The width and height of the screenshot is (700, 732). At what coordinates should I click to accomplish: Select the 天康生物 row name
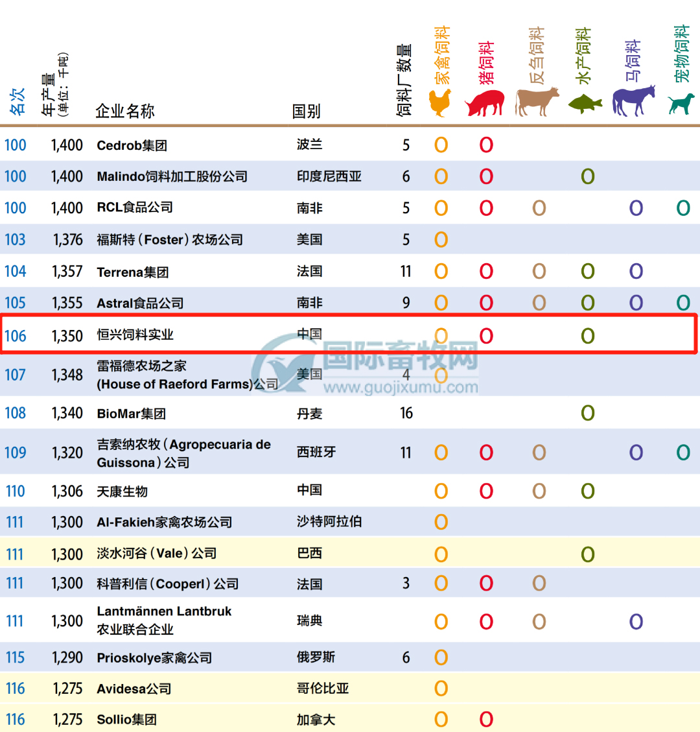pos(122,491)
